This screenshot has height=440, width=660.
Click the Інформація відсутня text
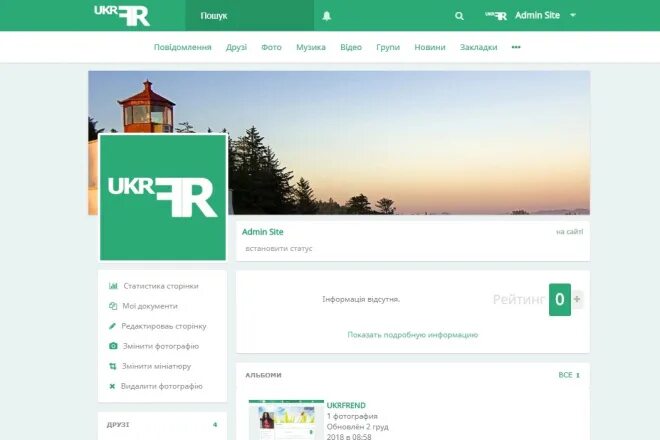coord(361,299)
